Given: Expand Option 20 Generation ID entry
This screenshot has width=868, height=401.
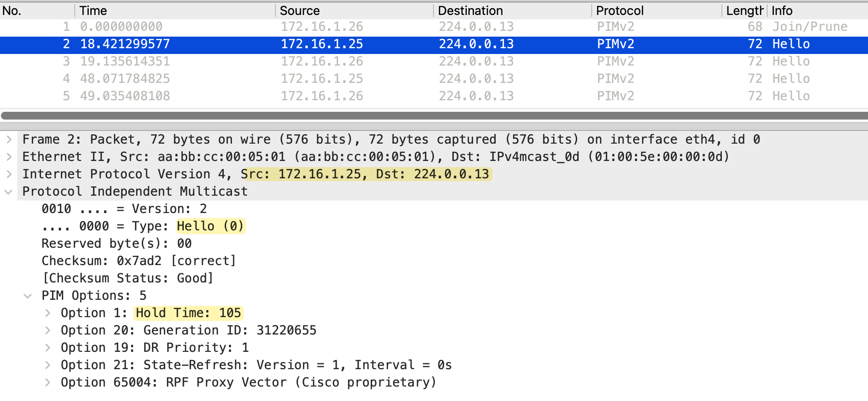Looking at the screenshot, I should [47, 331].
